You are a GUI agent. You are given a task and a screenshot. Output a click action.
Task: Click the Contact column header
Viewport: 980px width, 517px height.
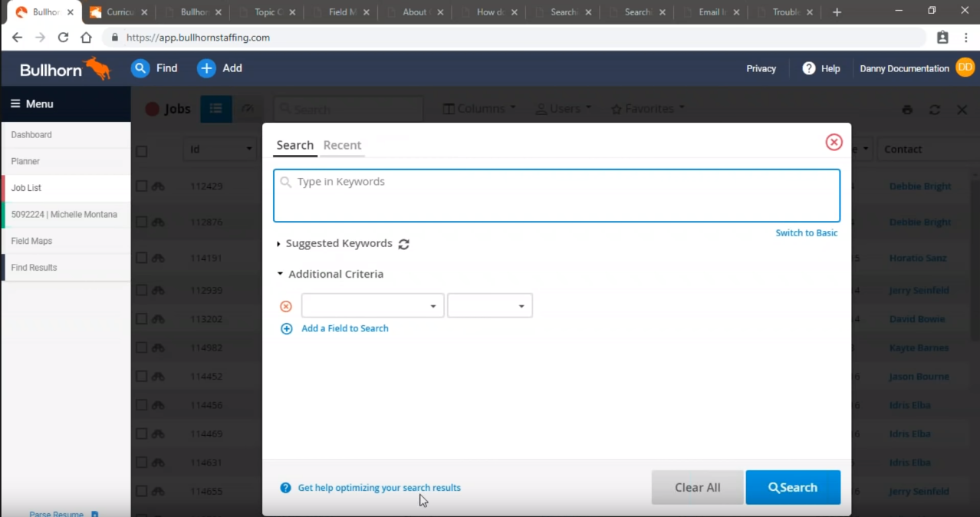(x=928, y=150)
